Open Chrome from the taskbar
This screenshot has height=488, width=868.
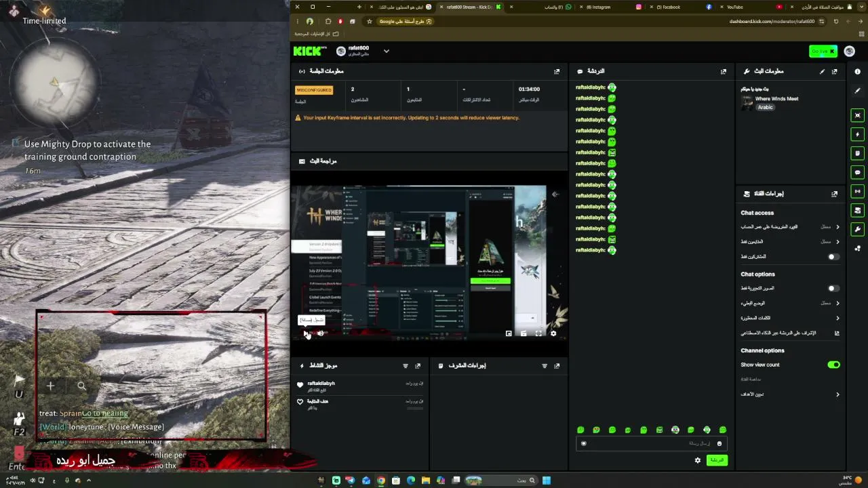click(x=381, y=481)
